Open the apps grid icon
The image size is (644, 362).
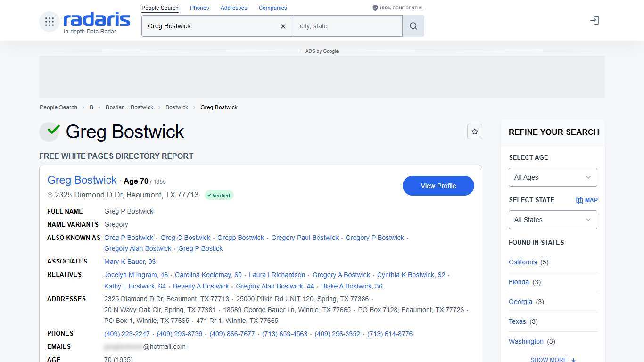[49, 21]
